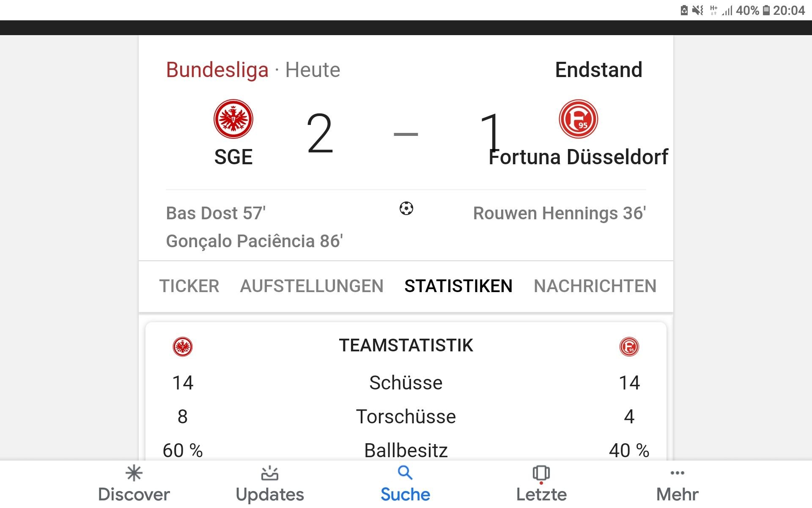Open the Mehr three-dots icon

click(x=678, y=473)
